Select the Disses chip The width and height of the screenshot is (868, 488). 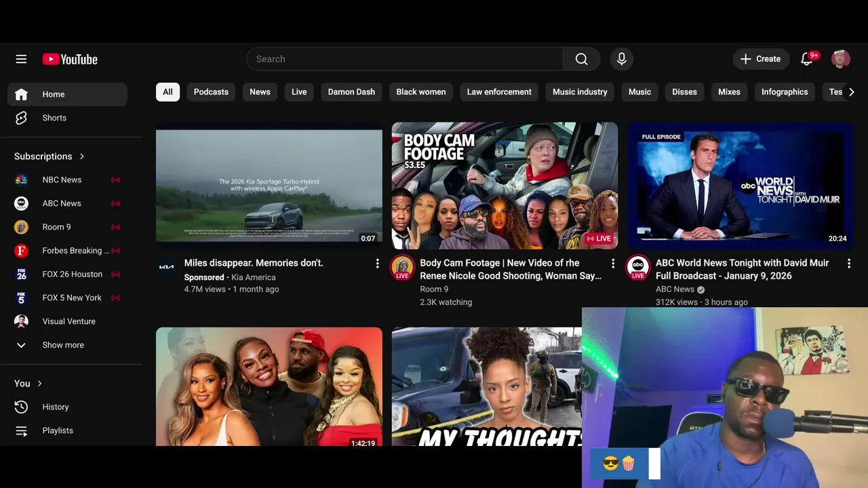[x=684, y=92]
